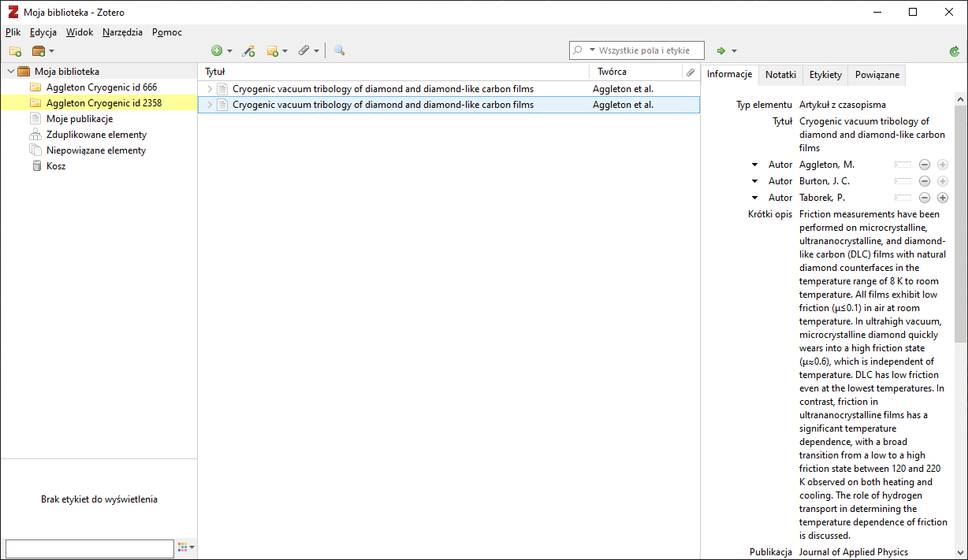This screenshot has width=968, height=560.
Task: Switch to the Informacje tab
Action: (x=729, y=75)
